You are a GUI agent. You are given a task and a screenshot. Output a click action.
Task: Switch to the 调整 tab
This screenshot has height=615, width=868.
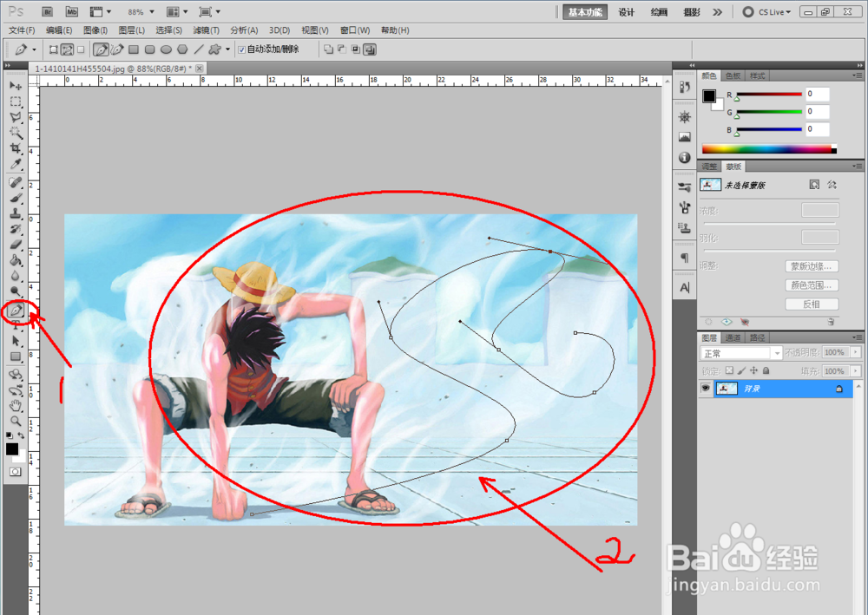[x=709, y=167]
